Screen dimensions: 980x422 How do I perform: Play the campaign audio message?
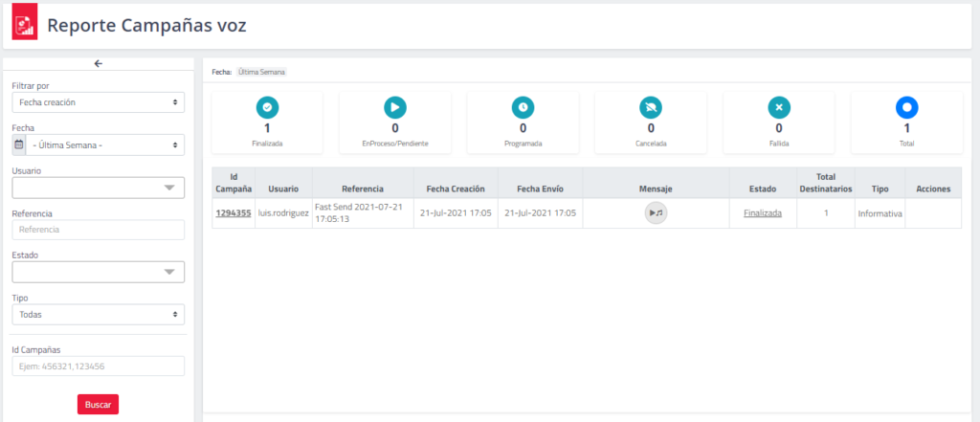pyautogui.click(x=656, y=213)
